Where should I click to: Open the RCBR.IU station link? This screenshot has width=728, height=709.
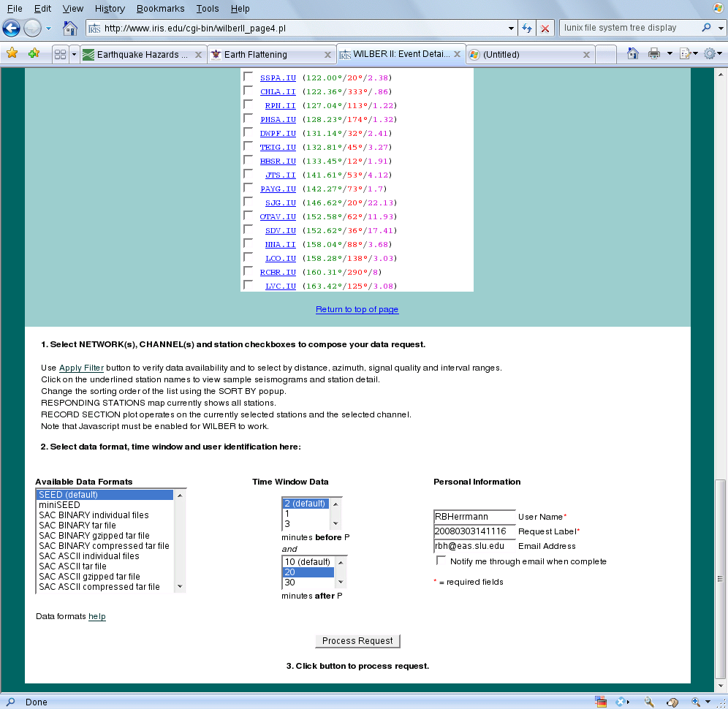278,272
